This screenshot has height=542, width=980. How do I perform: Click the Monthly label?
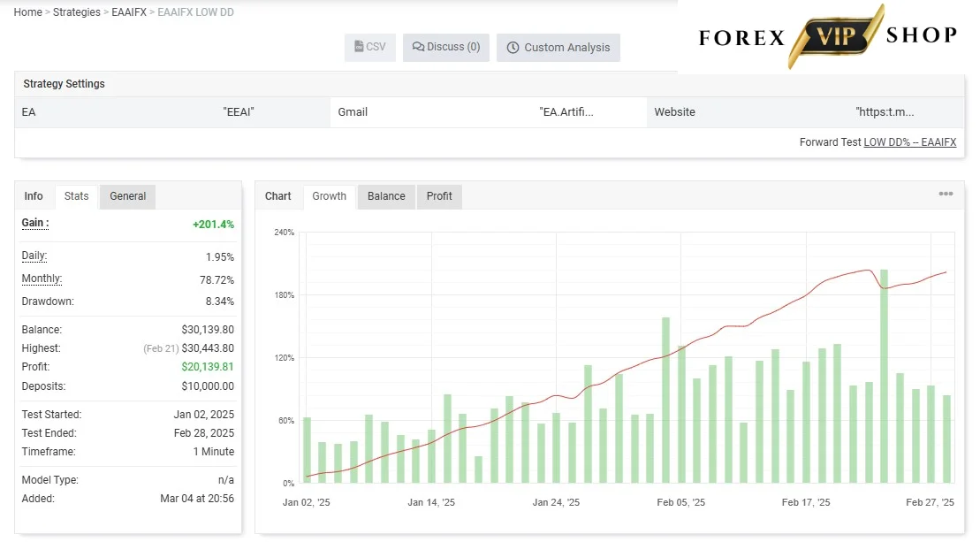(x=42, y=279)
